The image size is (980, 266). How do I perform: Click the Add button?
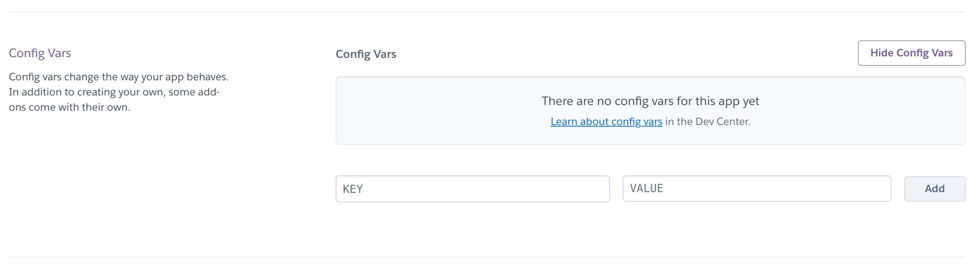pos(935,189)
